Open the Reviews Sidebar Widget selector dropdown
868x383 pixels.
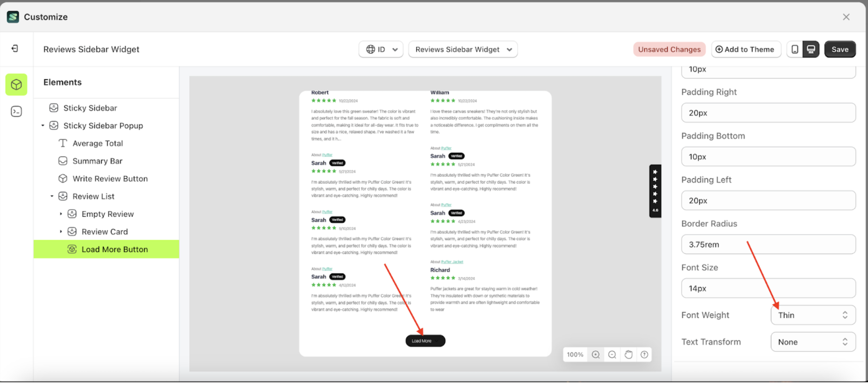click(x=463, y=49)
